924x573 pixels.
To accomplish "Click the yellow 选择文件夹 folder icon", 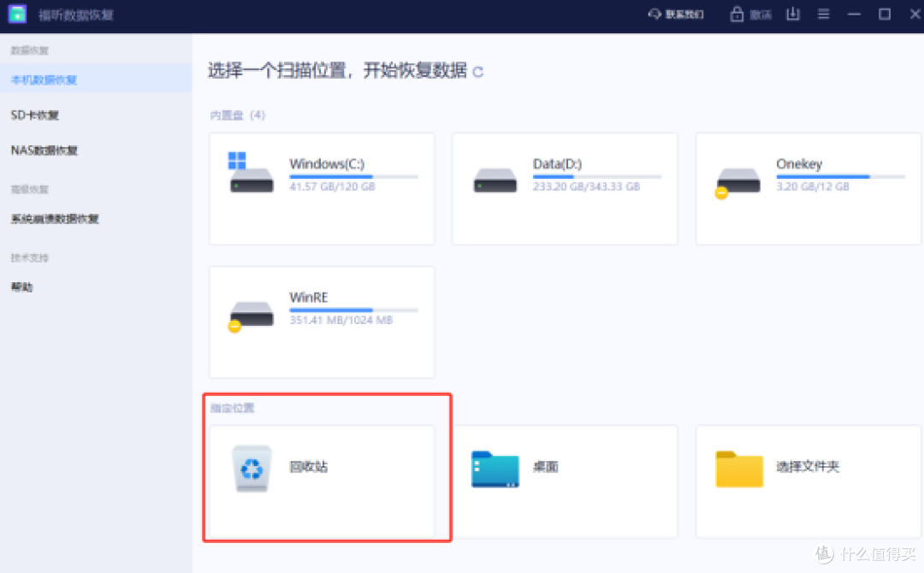I will pyautogui.click(x=739, y=470).
